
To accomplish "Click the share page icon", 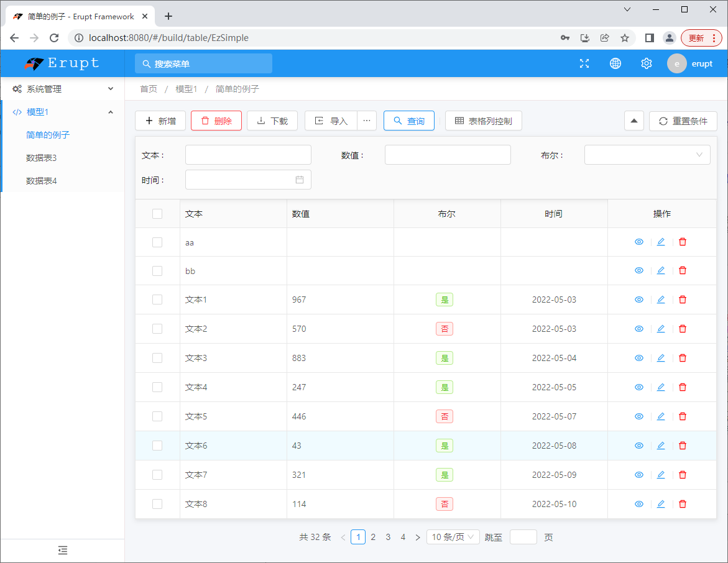I will point(604,38).
